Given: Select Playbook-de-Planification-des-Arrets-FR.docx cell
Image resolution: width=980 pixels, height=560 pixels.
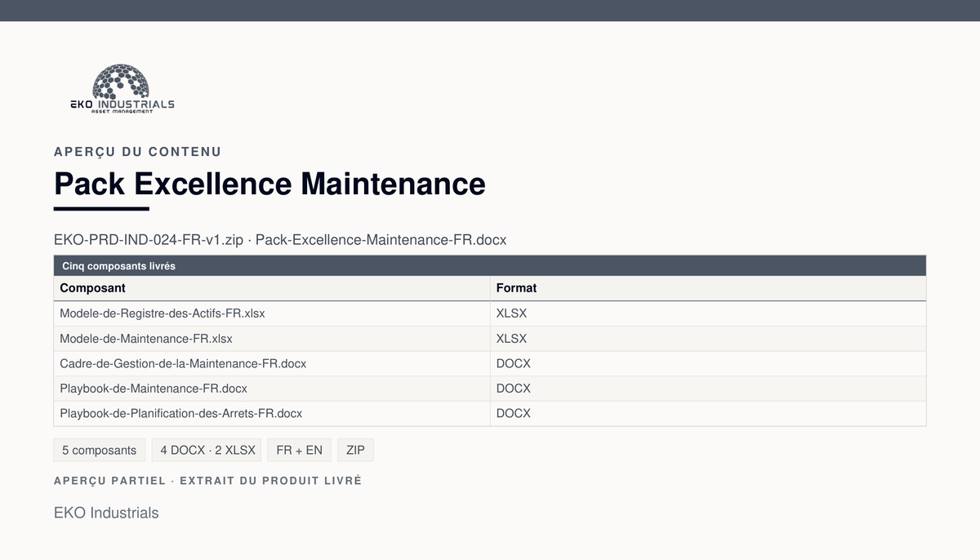Looking at the screenshot, I should (272, 414).
